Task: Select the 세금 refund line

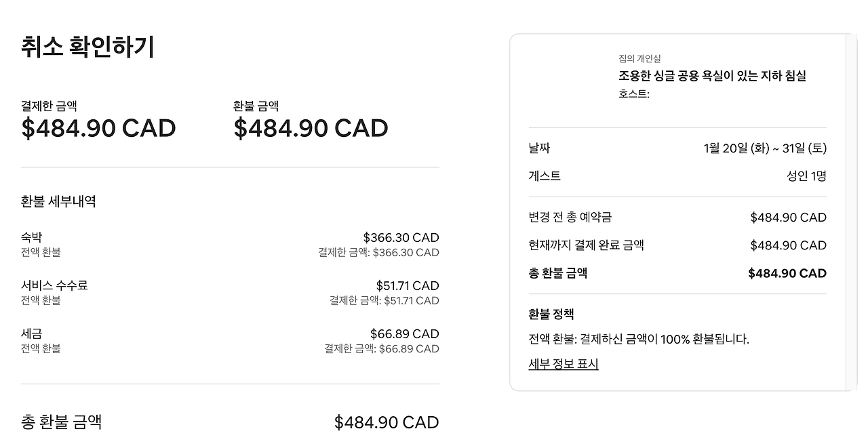Action: [x=30, y=333]
